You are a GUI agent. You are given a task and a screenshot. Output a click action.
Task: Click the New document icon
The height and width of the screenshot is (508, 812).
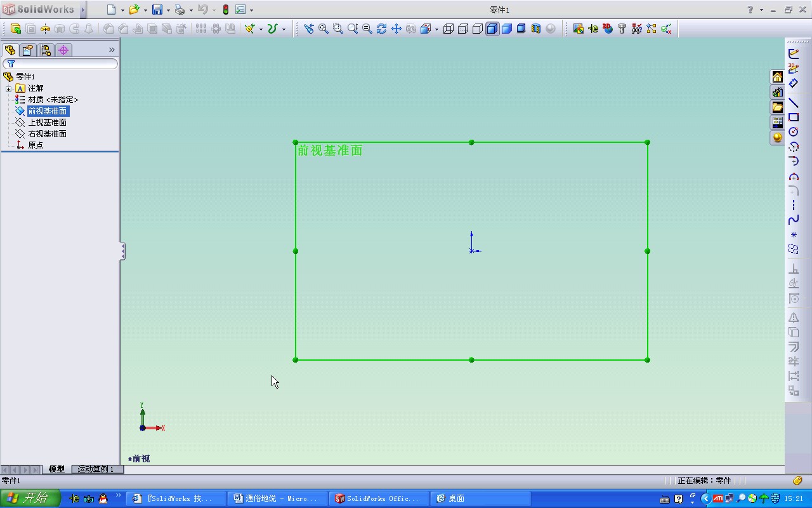pyautogui.click(x=112, y=10)
